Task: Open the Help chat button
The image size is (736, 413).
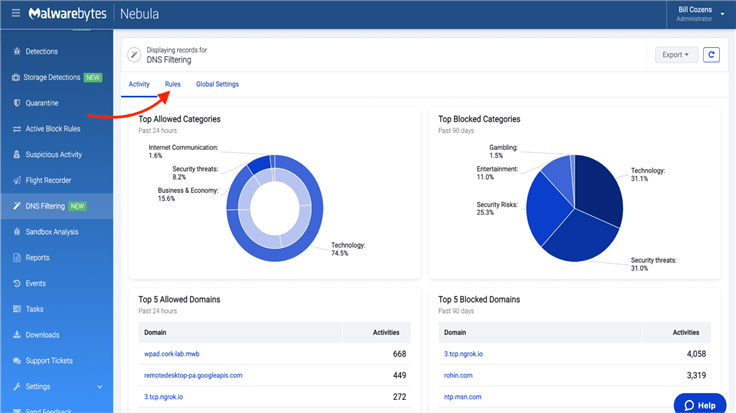Action: pyautogui.click(x=700, y=405)
